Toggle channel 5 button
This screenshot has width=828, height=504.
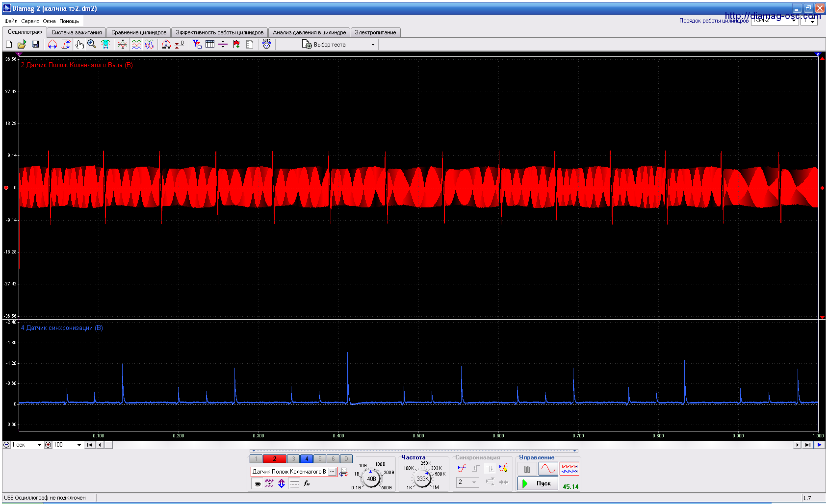click(320, 459)
